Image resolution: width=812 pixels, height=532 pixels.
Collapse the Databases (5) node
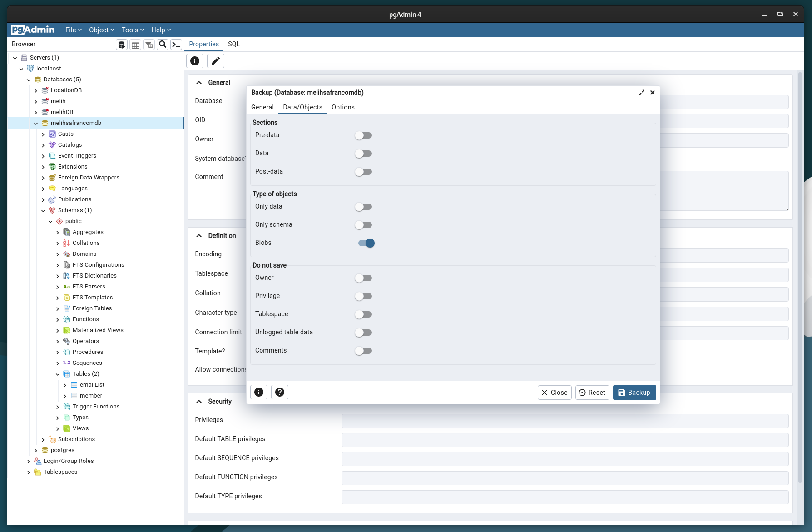tap(29, 80)
